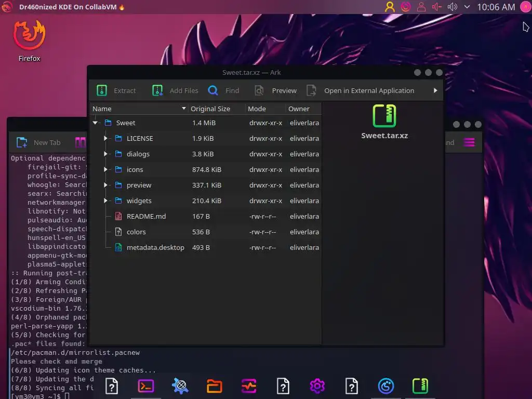532x399 pixels.
Task: Click the dialogs folder icon
Action: pyautogui.click(x=118, y=154)
